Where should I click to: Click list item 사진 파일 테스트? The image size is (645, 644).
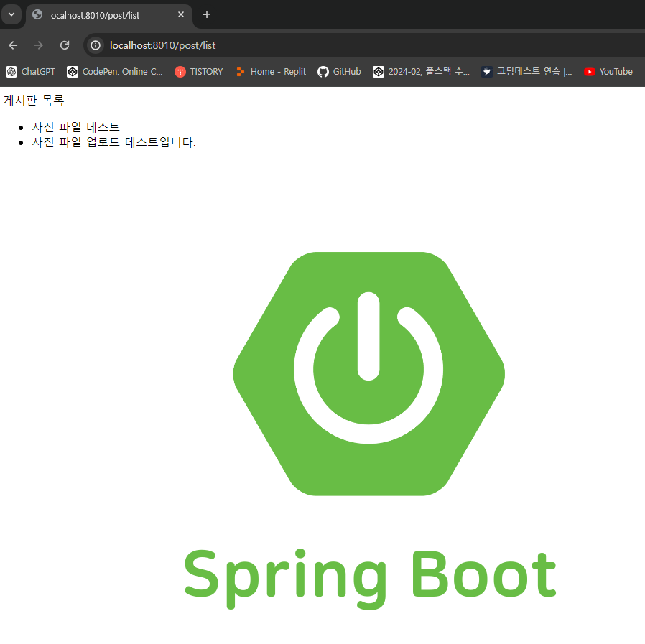[x=75, y=127]
